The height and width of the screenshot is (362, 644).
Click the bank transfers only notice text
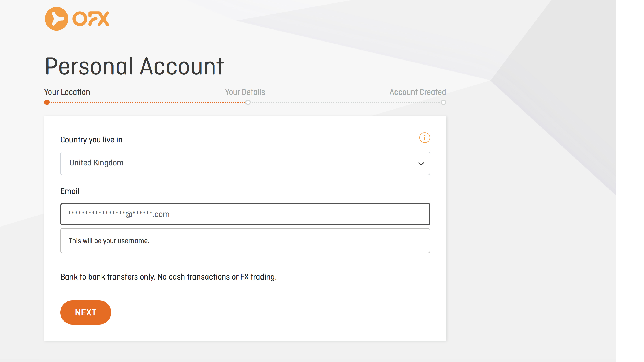coord(168,277)
